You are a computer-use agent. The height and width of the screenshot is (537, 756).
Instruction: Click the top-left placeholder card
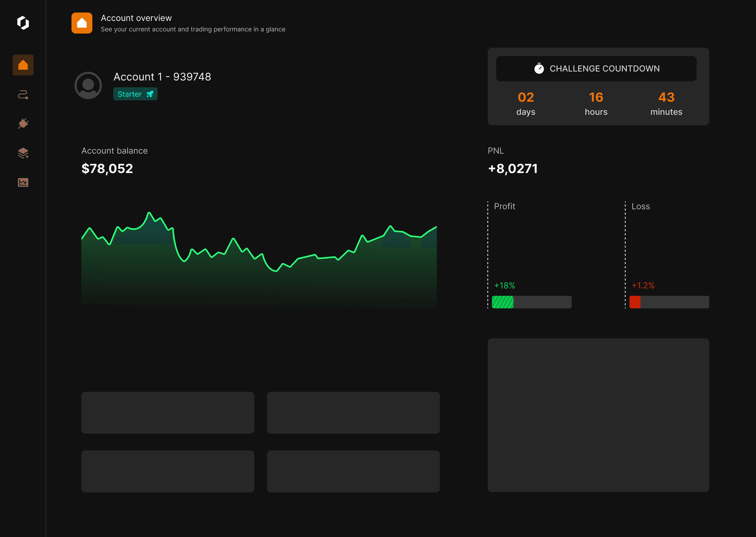click(x=168, y=412)
